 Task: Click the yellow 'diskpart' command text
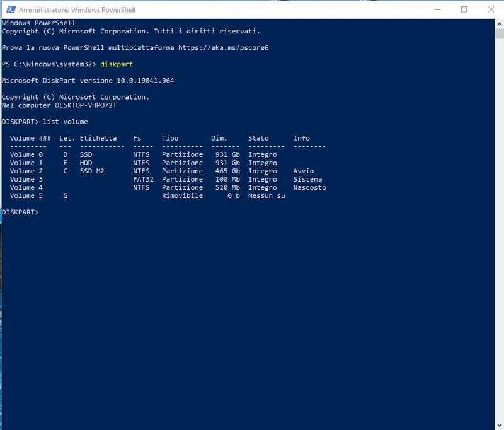[x=117, y=64]
